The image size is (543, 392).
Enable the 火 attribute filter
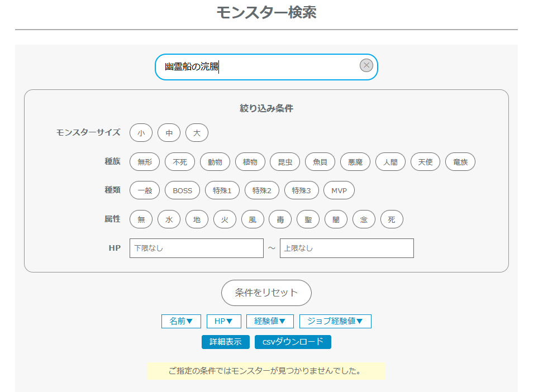[225, 219]
